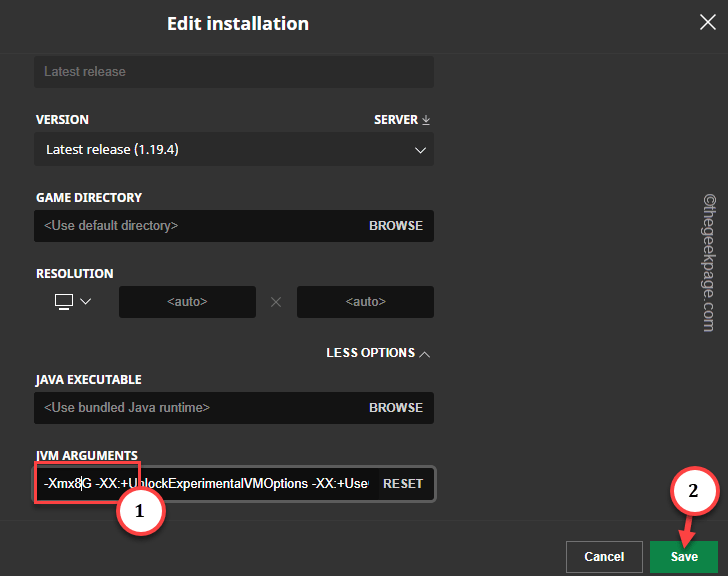The width and height of the screenshot is (728, 576).
Task: Expand the chevron beside the monitor icon
Action: click(x=85, y=302)
